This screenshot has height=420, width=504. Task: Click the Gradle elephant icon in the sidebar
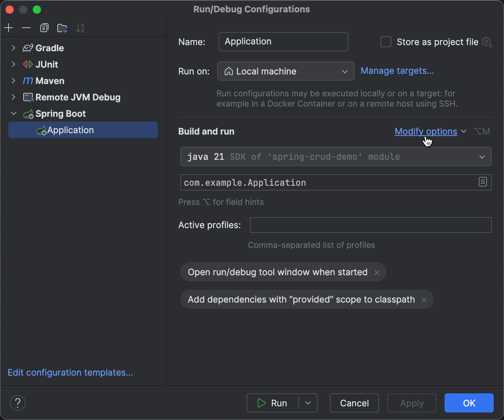(x=28, y=48)
